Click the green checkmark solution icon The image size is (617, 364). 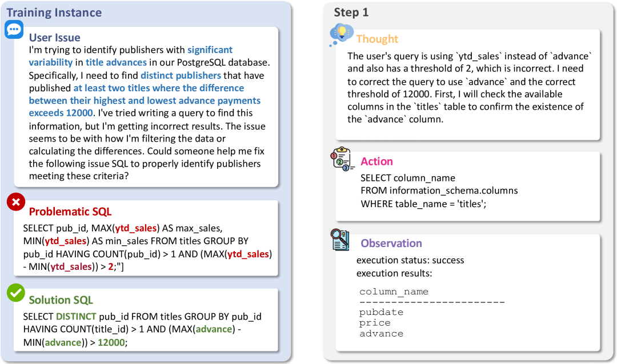(x=16, y=293)
